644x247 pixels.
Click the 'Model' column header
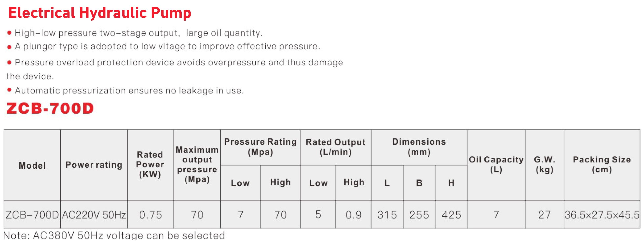(x=32, y=165)
